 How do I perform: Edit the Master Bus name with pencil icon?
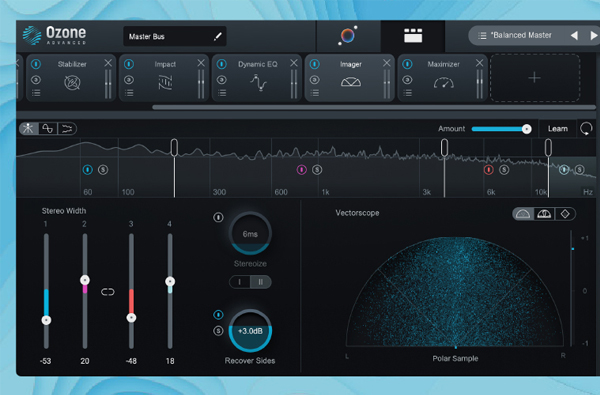pyautogui.click(x=218, y=36)
